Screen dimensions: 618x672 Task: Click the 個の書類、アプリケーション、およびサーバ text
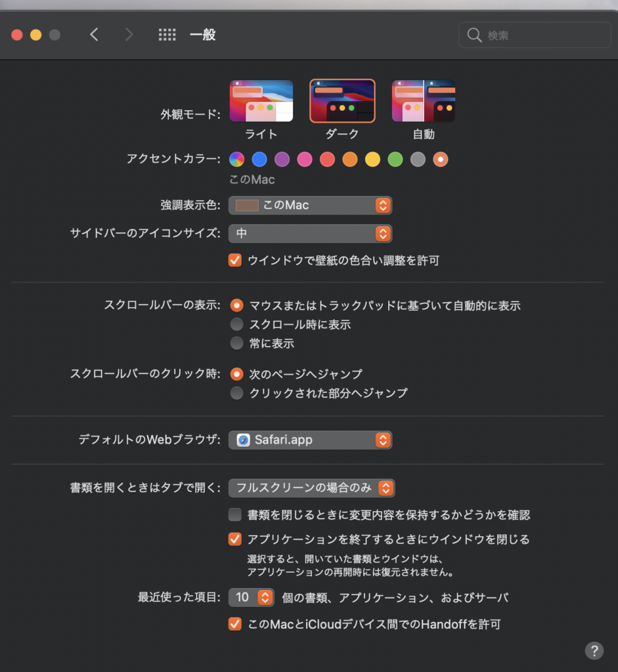pos(395,598)
